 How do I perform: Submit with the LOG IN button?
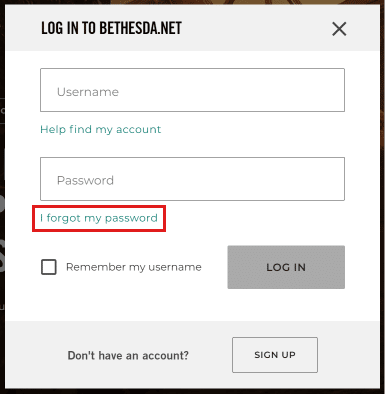coord(286,267)
